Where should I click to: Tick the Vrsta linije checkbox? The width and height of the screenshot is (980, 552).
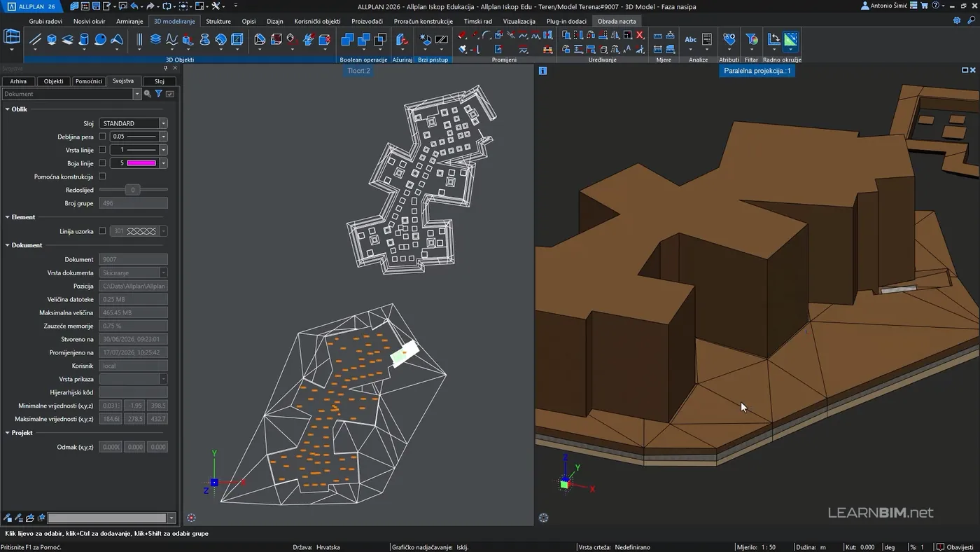(x=102, y=150)
